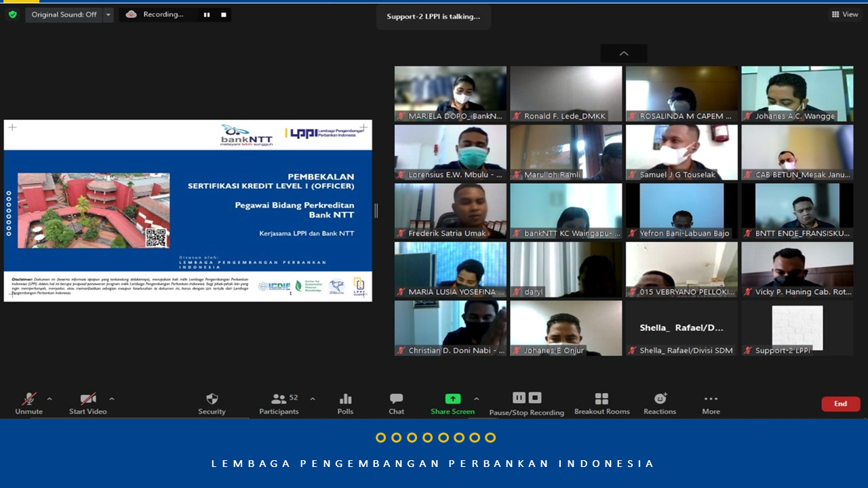Screen dimensions: 868x488
Task: Unmute the microphone
Action: pyautogui.click(x=28, y=403)
